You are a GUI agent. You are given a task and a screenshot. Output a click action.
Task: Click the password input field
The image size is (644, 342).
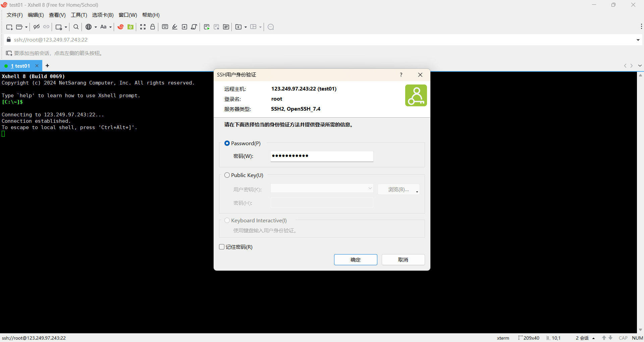tap(322, 156)
